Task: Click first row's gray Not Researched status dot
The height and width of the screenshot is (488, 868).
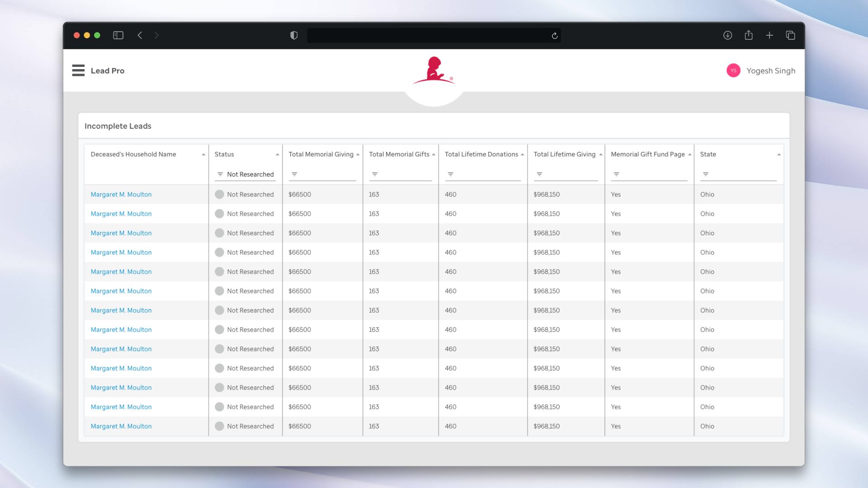Action: tap(219, 194)
